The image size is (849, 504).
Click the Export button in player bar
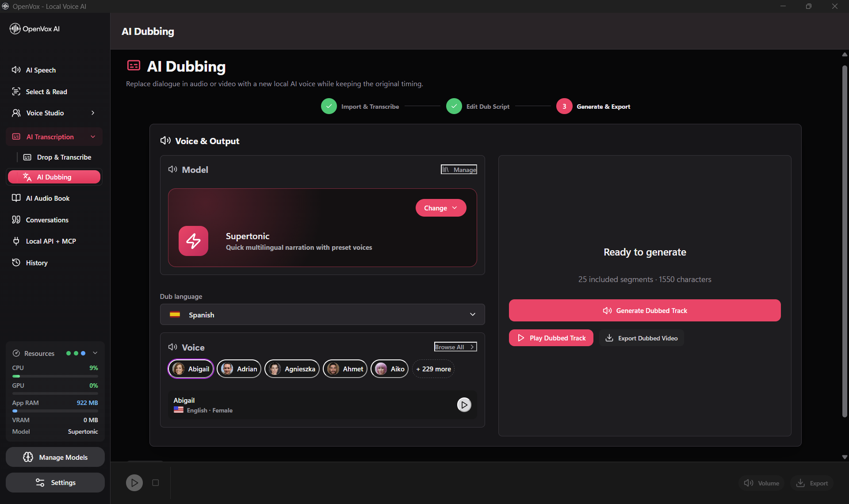click(x=812, y=483)
